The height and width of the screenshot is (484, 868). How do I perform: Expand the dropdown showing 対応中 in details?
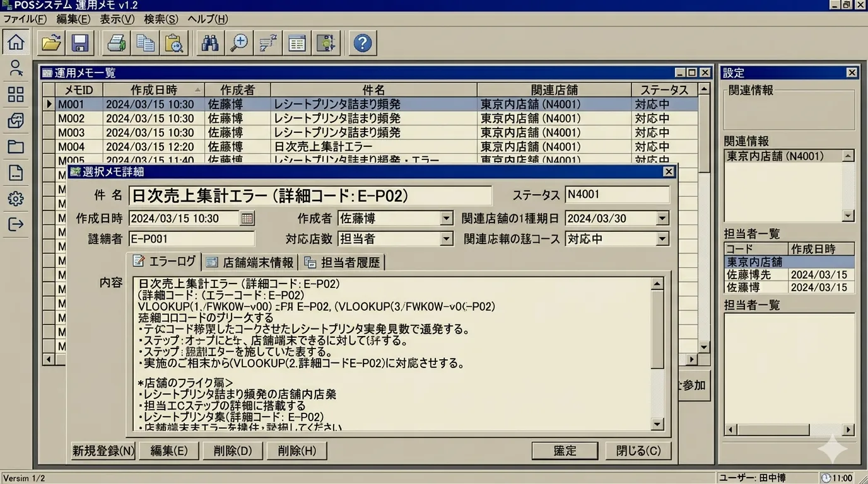662,239
